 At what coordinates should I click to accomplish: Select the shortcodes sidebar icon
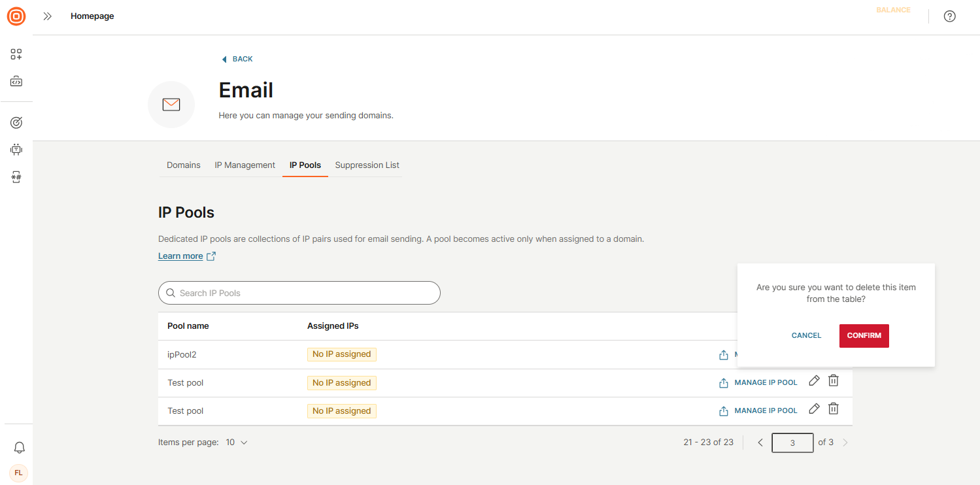(x=16, y=176)
